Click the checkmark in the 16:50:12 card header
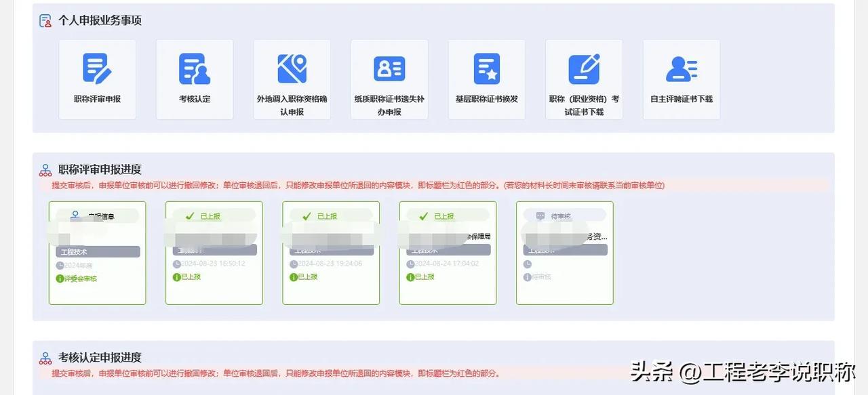Viewport: 868px width, 395px height. pos(190,216)
